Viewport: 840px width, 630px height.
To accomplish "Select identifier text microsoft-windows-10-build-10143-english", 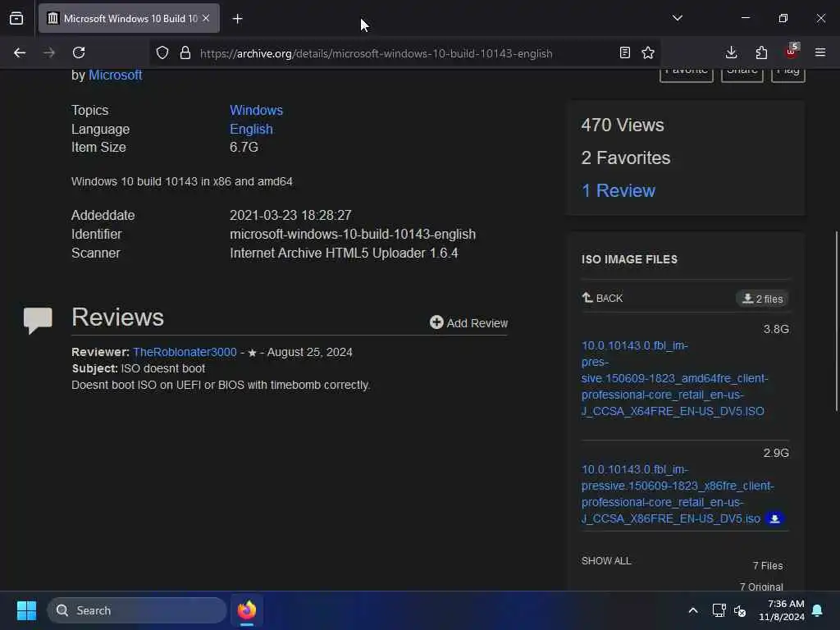I will (x=353, y=234).
